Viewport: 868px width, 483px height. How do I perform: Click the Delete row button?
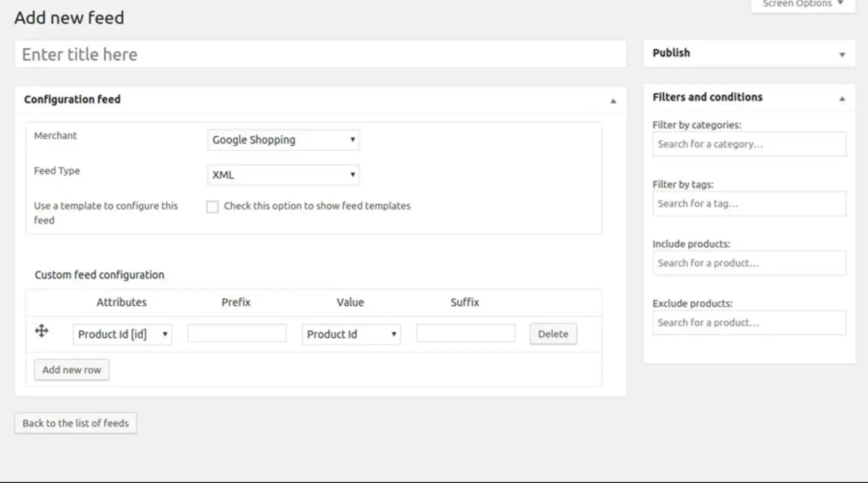pyautogui.click(x=553, y=334)
